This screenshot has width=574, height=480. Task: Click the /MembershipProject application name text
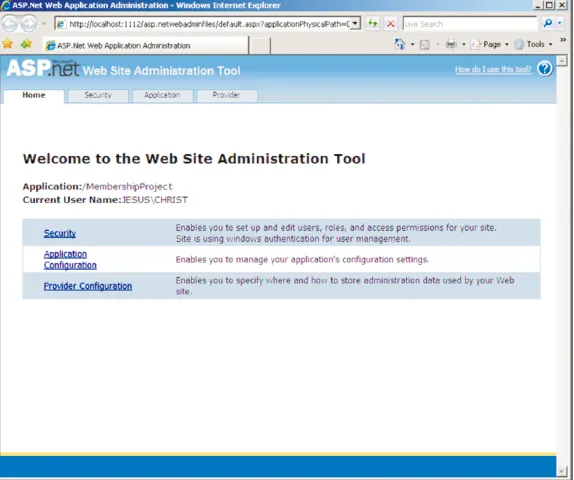tap(127, 186)
